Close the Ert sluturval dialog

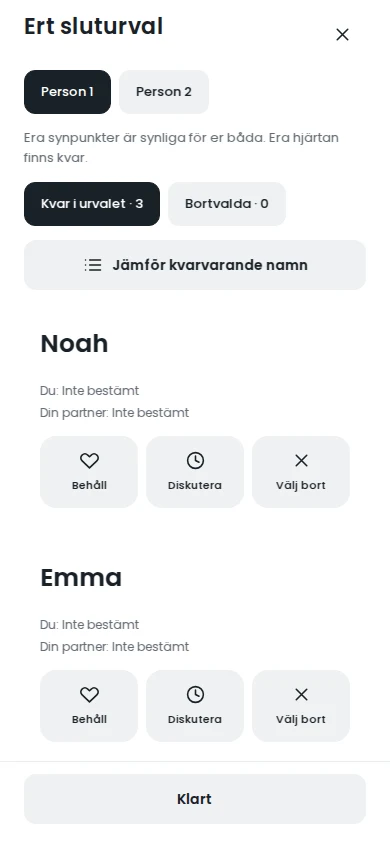[x=343, y=35]
